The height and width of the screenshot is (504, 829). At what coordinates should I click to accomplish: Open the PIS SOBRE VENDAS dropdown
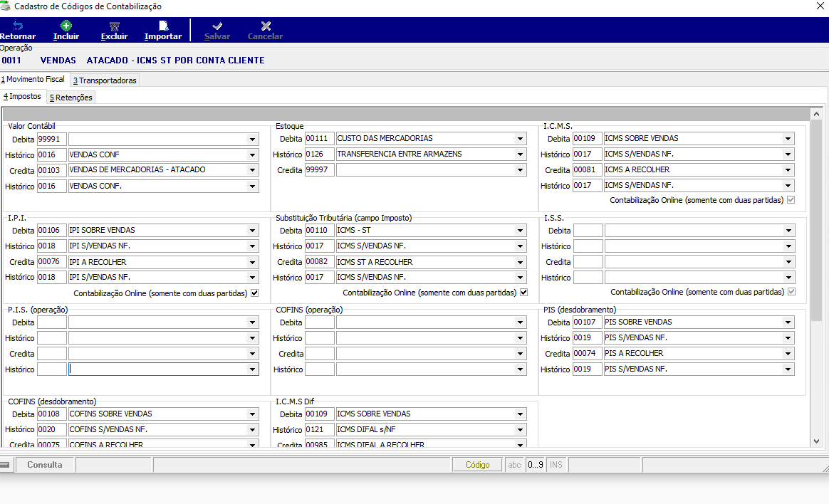pyautogui.click(x=788, y=322)
